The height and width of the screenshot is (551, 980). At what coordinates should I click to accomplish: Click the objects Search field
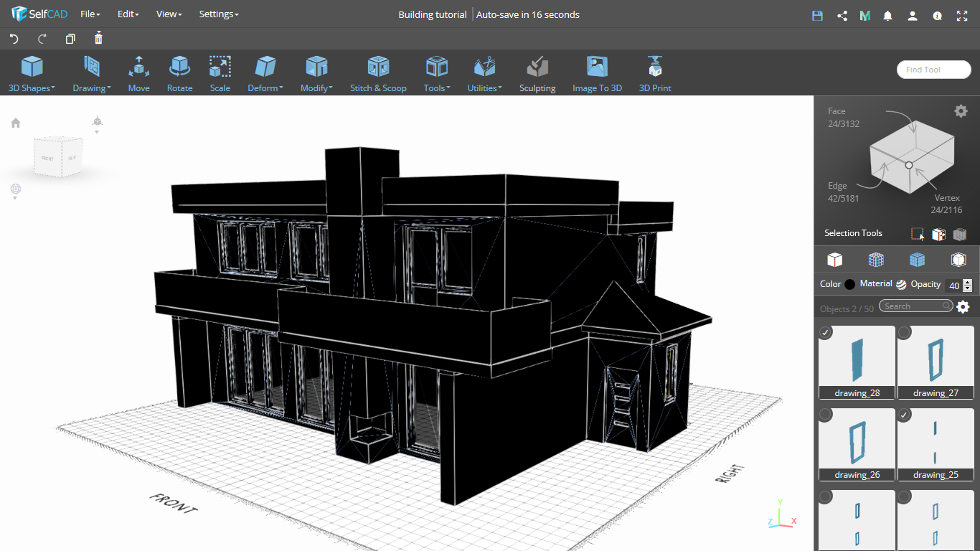coord(916,306)
